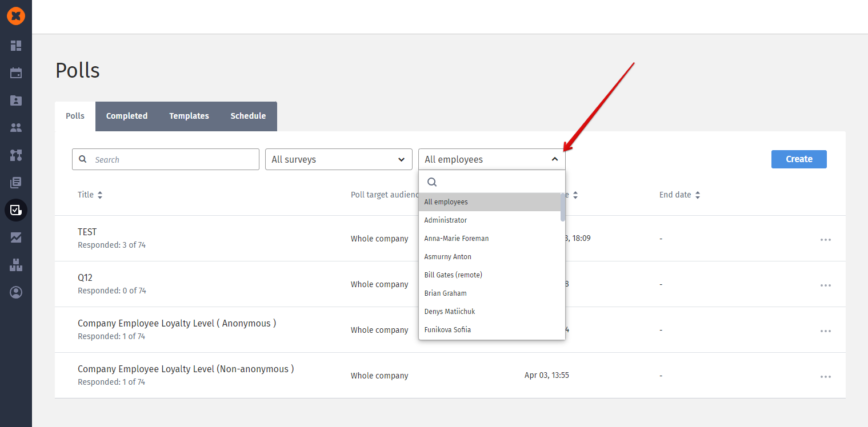The image size is (868, 427).
Task: Select Administrator from employee list
Action: (490, 220)
